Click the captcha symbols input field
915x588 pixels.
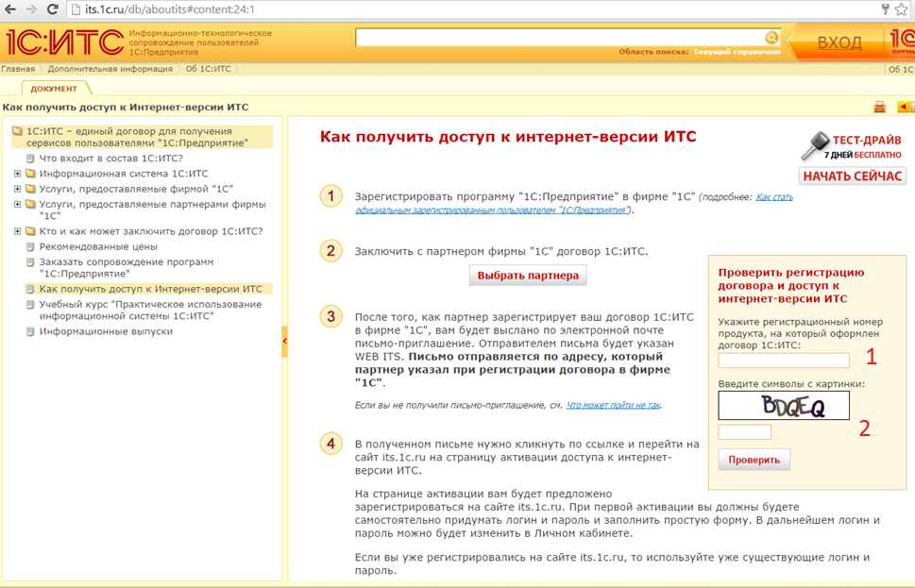pyautogui.click(x=745, y=432)
